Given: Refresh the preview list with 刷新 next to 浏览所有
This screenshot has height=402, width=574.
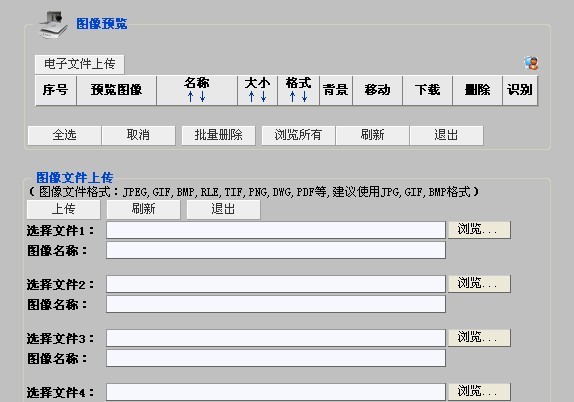Looking at the screenshot, I should click(x=372, y=135).
